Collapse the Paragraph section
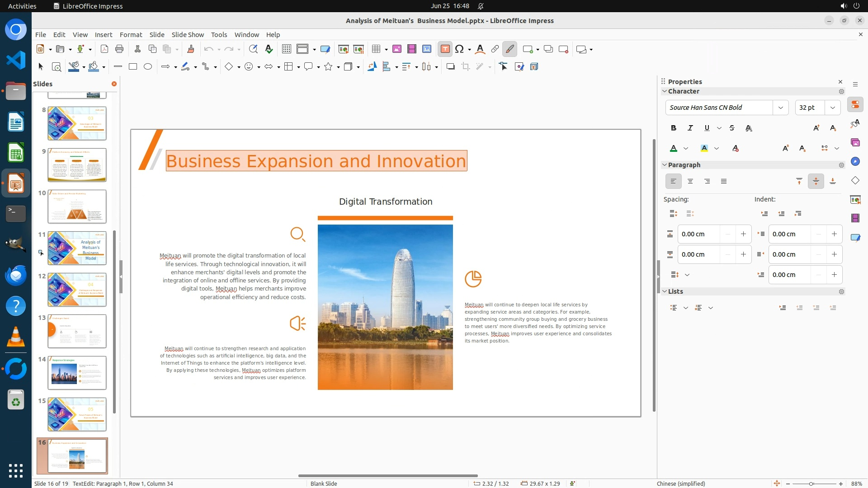868x488 pixels. click(665, 165)
